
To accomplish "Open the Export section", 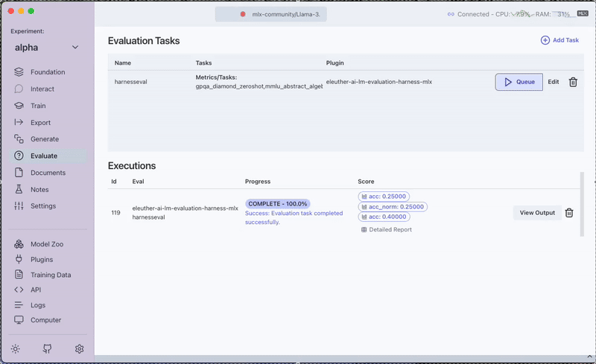I will click(x=40, y=122).
